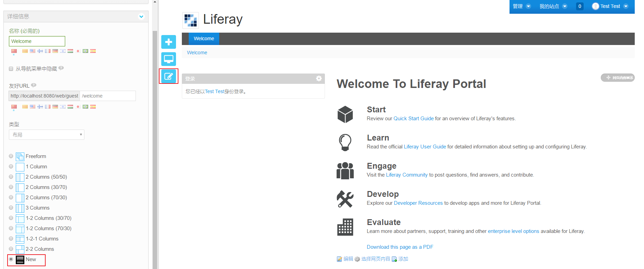
Task: Click the 名称 Welcome input field
Action: pyautogui.click(x=37, y=41)
